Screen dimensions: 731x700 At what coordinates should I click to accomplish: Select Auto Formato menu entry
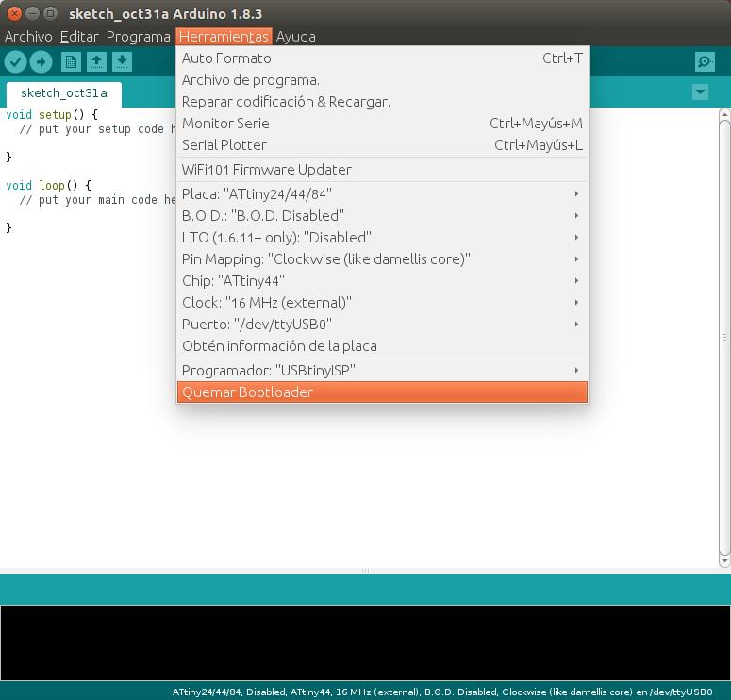click(382, 58)
